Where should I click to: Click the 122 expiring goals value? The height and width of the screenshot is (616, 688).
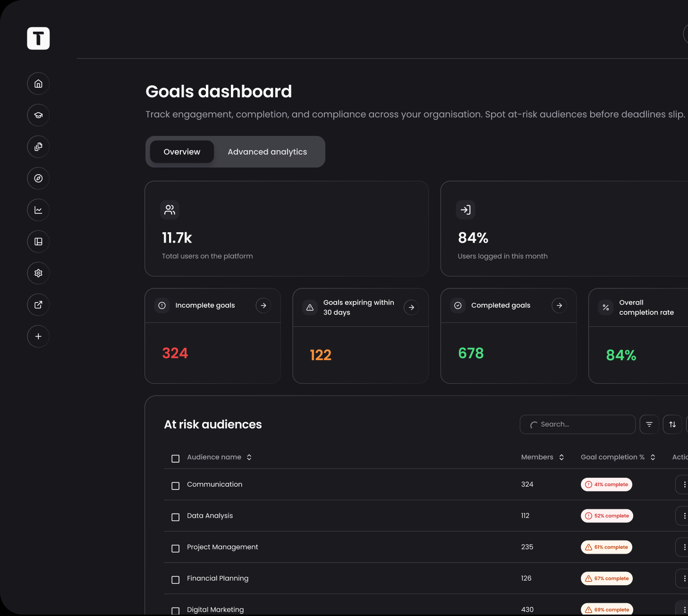[321, 355]
